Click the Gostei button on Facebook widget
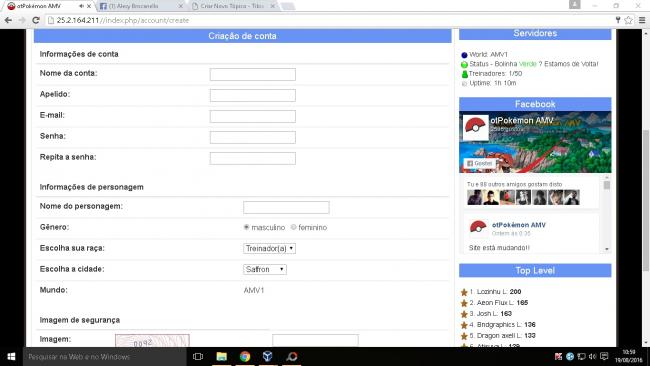 [480, 163]
